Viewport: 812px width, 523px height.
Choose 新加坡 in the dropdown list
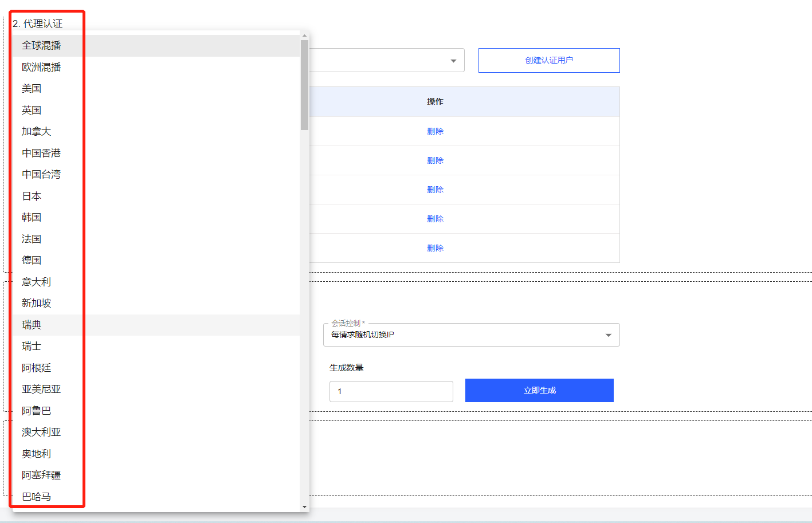click(x=37, y=303)
